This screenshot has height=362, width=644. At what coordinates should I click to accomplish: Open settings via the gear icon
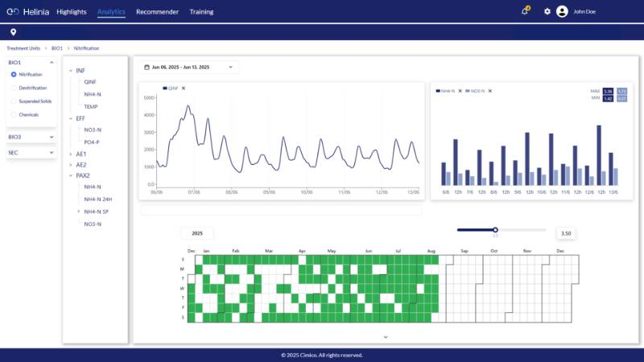547,11
